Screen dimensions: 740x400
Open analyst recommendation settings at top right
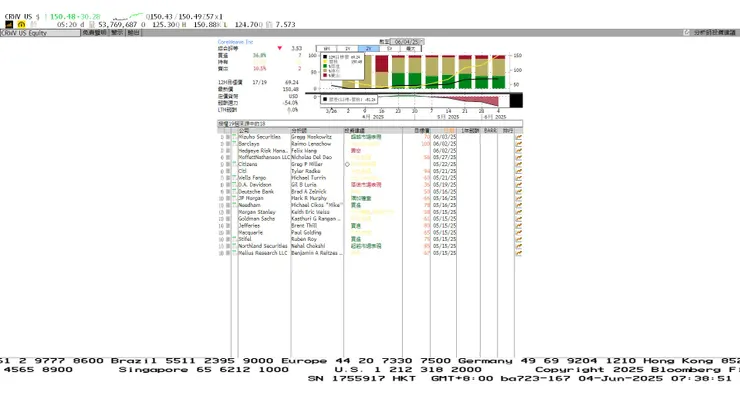tap(715, 33)
